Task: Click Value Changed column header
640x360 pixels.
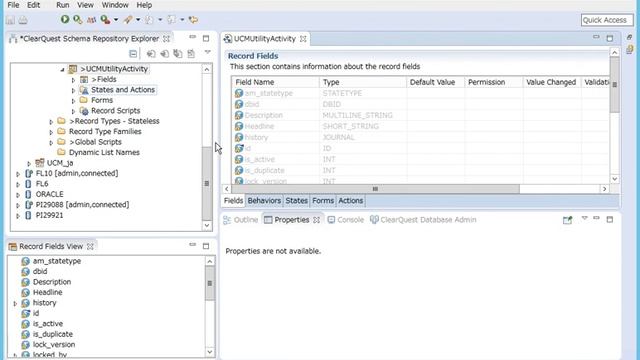Action: 552,82
